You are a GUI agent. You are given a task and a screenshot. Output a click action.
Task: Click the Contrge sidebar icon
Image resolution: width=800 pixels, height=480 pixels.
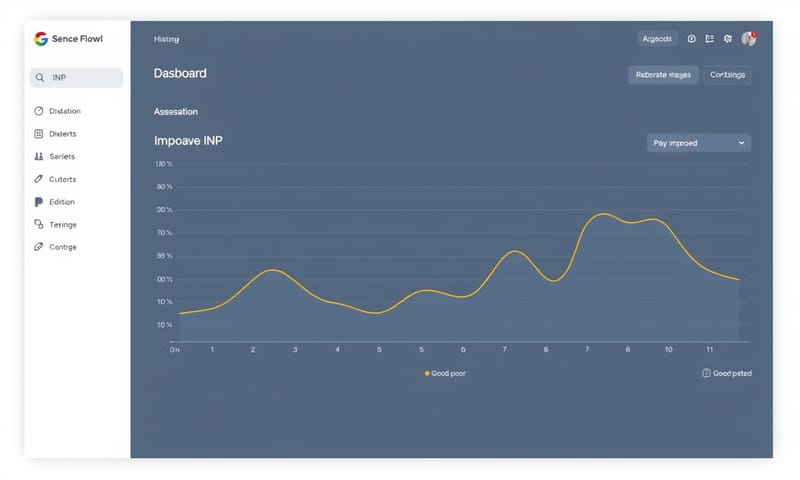coord(39,247)
